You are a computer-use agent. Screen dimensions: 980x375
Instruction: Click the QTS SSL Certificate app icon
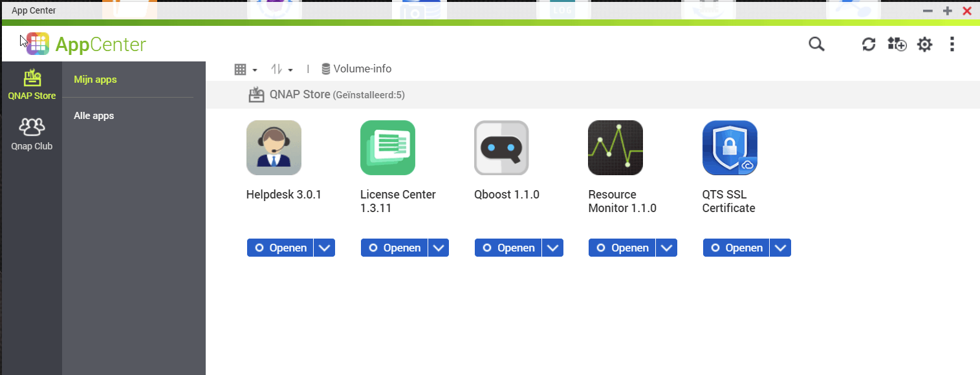pyautogui.click(x=730, y=147)
